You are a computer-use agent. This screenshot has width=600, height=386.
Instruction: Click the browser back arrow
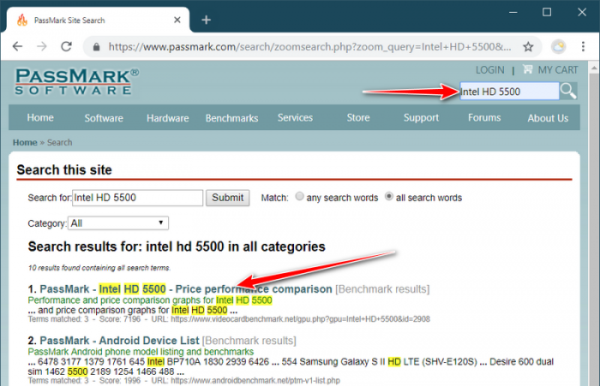(x=18, y=47)
